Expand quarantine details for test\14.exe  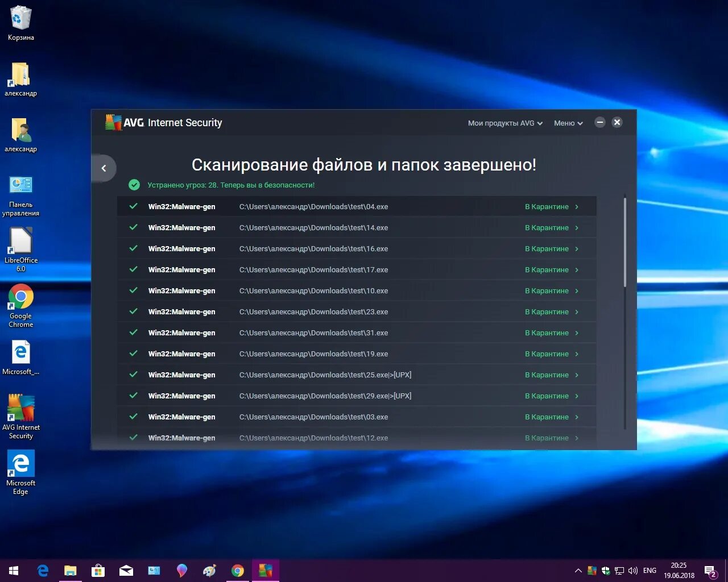tap(577, 228)
